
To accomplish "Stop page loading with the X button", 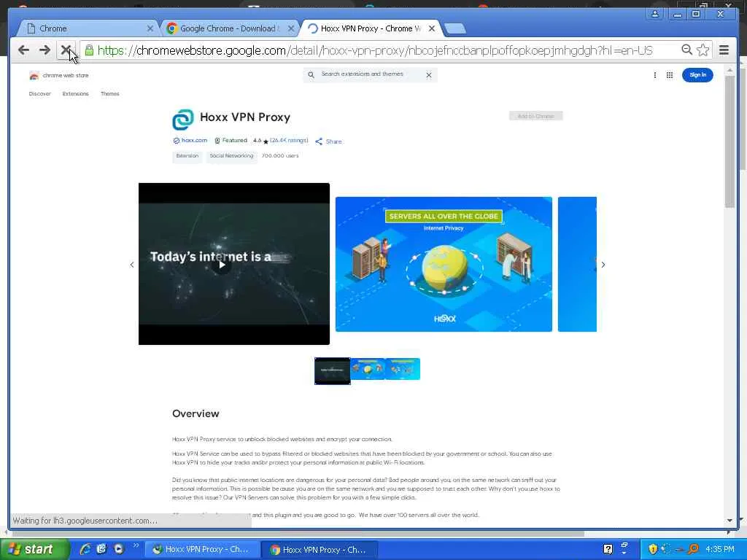I will (66, 50).
